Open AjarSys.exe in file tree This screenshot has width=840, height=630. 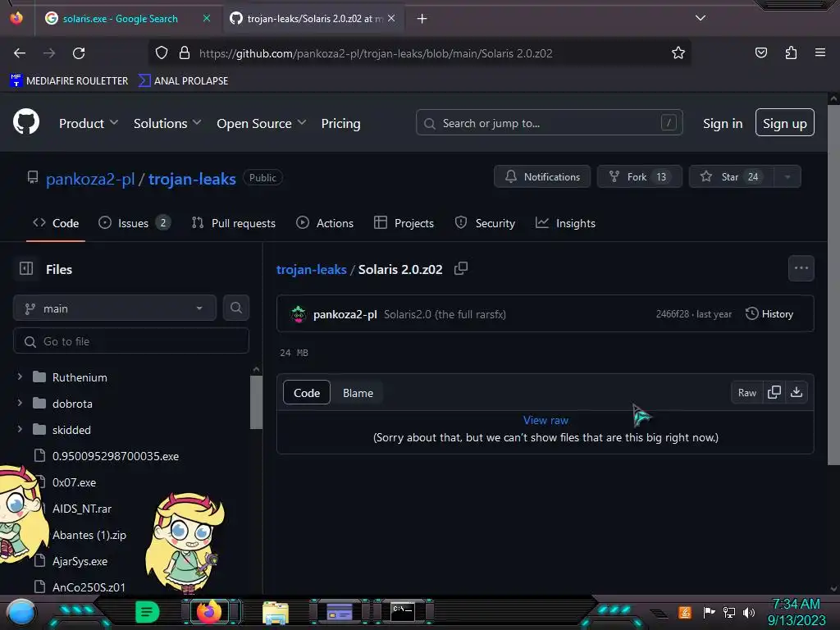(x=80, y=561)
